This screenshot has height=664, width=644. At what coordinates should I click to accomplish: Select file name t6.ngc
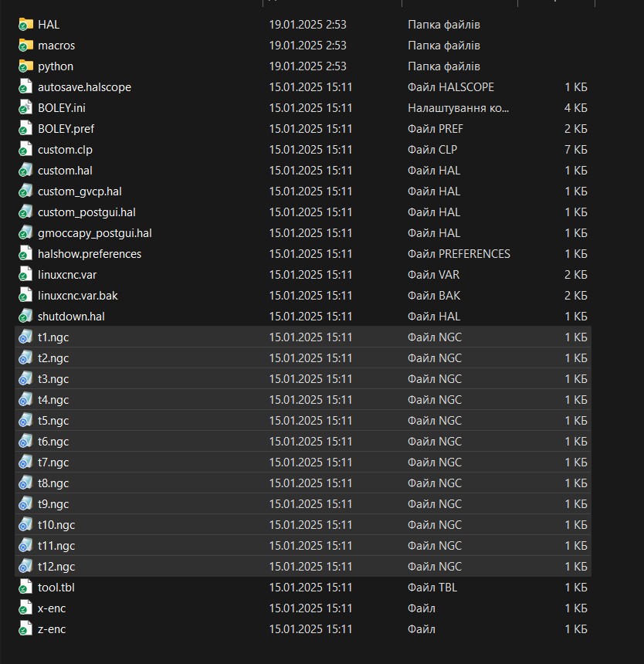tap(53, 442)
